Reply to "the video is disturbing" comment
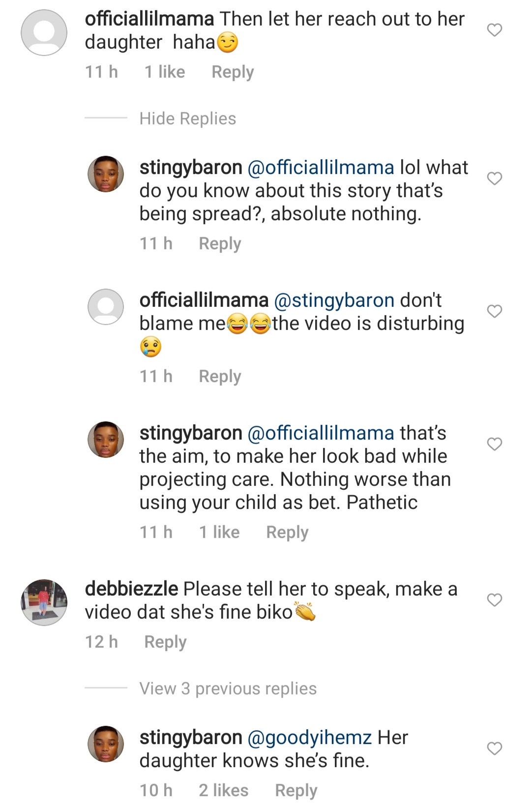The height and width of the screenshot is (812, 531). coord(220,376)
